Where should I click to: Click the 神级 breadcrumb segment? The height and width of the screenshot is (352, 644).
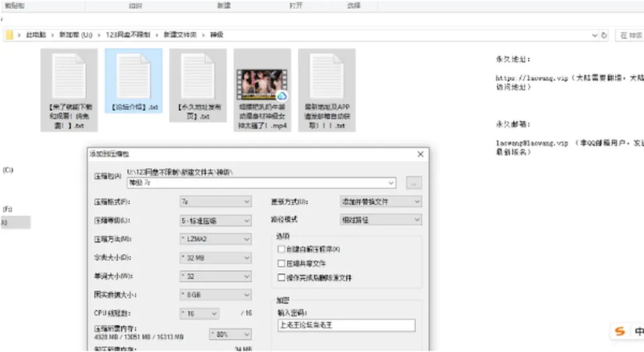pos(217,35)
